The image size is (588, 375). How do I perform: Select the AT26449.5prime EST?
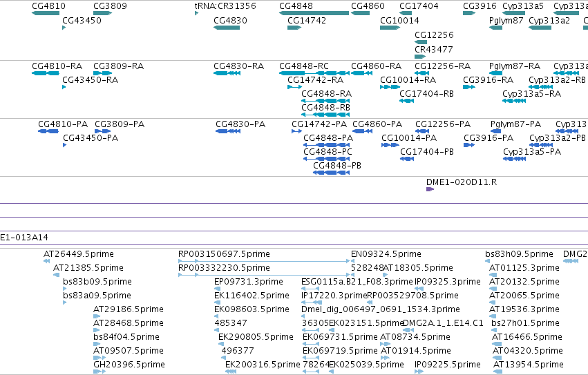coord(46,261)
